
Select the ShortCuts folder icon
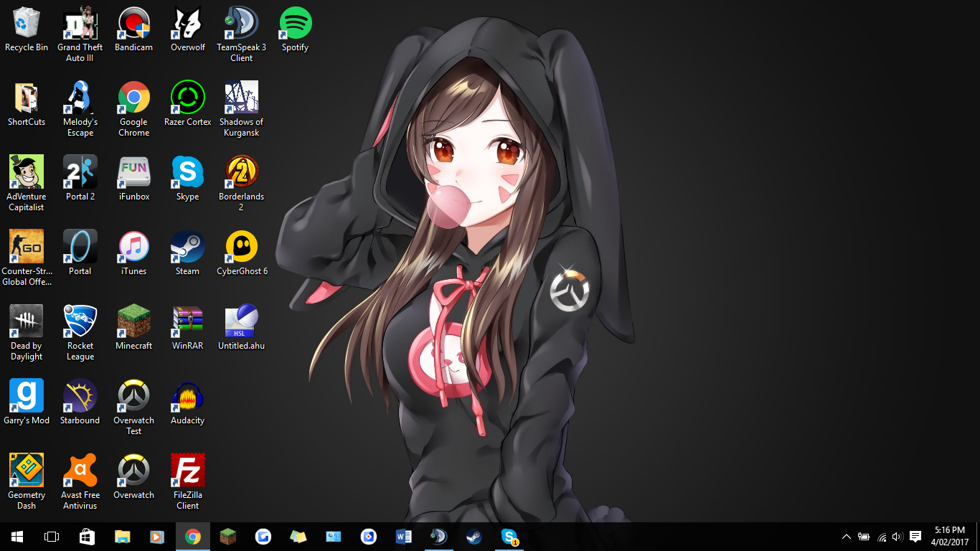(27, 105)
